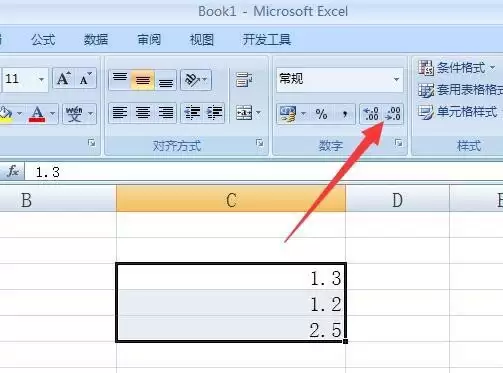503x373 pixels.
Task: Click Increase Decimal button
Action: point(371,114)
